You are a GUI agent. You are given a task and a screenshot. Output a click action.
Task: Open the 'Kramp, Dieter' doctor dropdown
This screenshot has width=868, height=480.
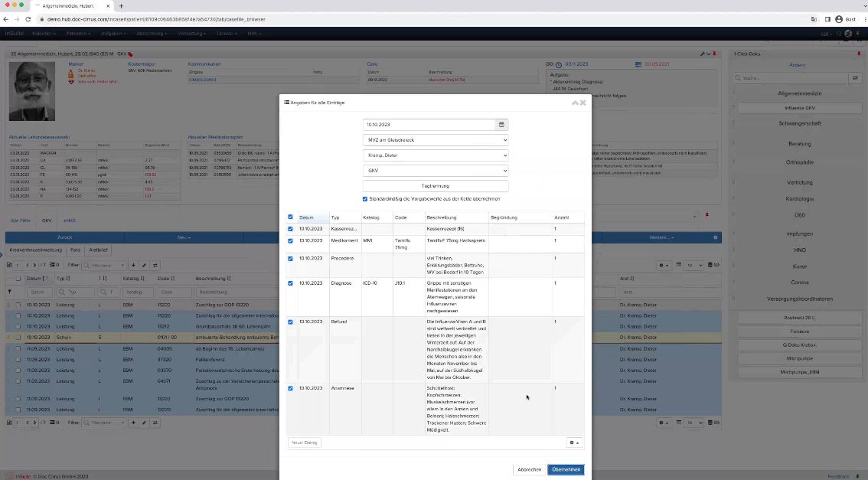pyautogui.click(x=436, y=155)
